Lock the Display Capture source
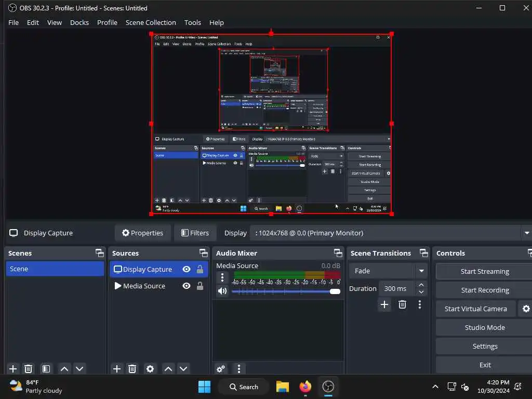Screen dimensions: 532x399 (200, 270)
